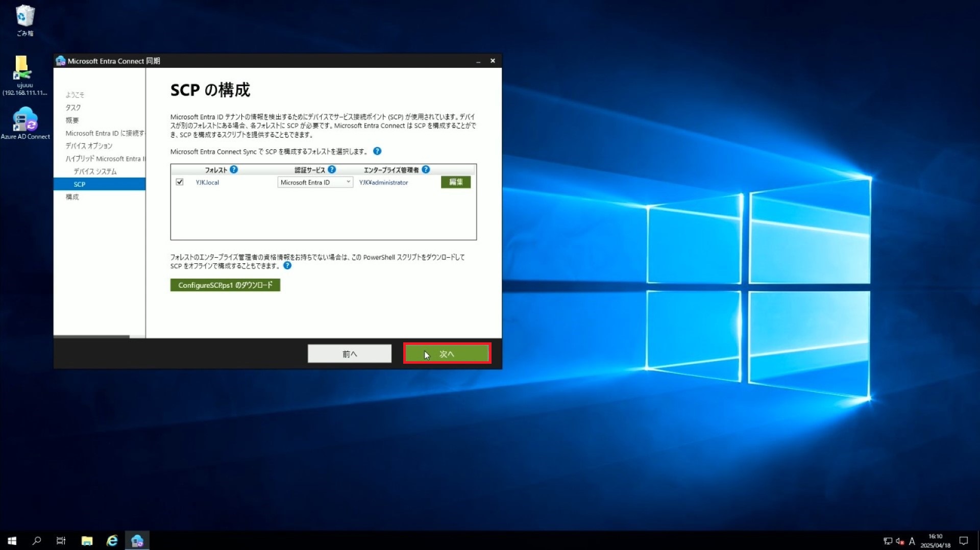This screenshot has width=980, height=550.
Task: Close the Entra Connect window
Action: click(x=493, y=61)
